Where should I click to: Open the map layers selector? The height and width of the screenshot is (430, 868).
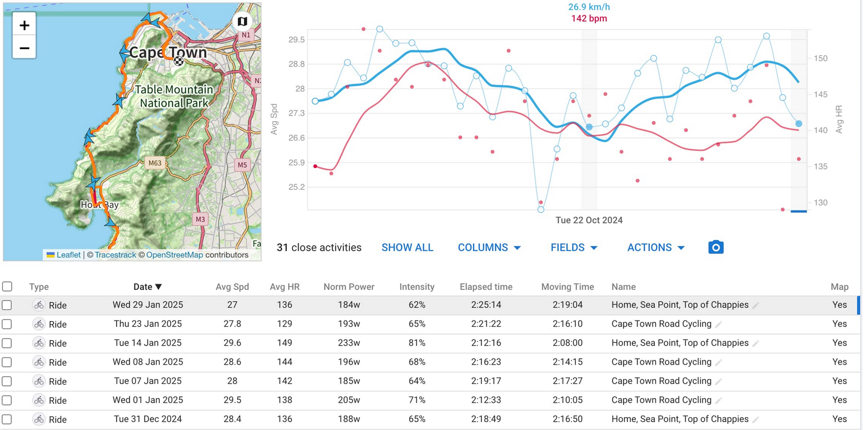pyautogui.click(x=242, y=22)
